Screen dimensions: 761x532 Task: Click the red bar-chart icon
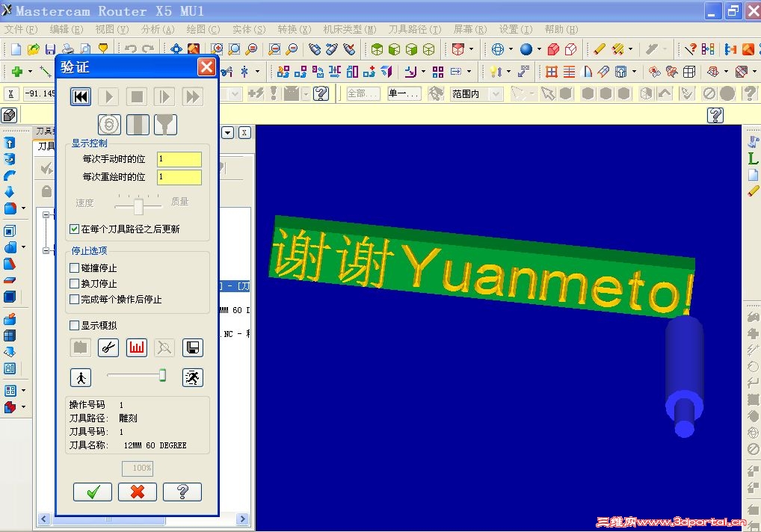[136, 347]
